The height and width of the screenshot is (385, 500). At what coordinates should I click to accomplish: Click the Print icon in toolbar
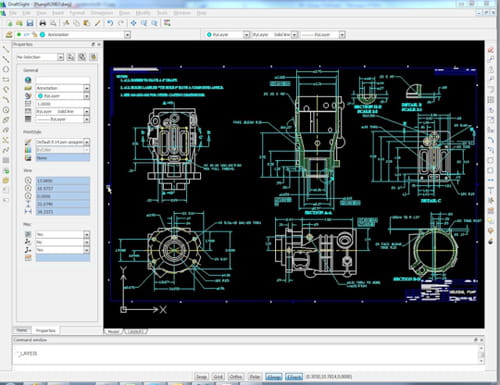(x=43, y=23)
